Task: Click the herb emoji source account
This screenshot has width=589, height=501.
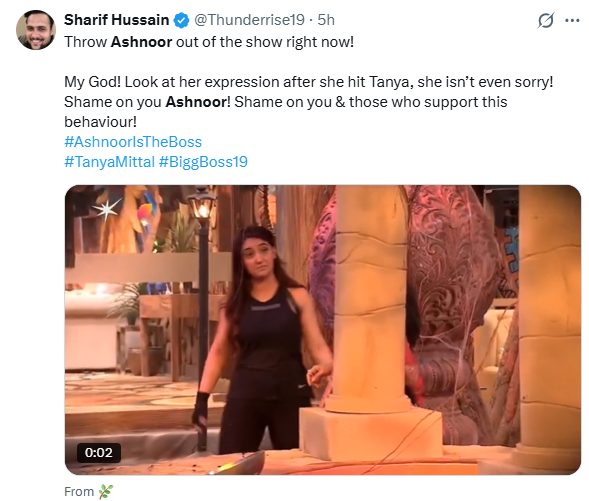Action: coord(106,491)
